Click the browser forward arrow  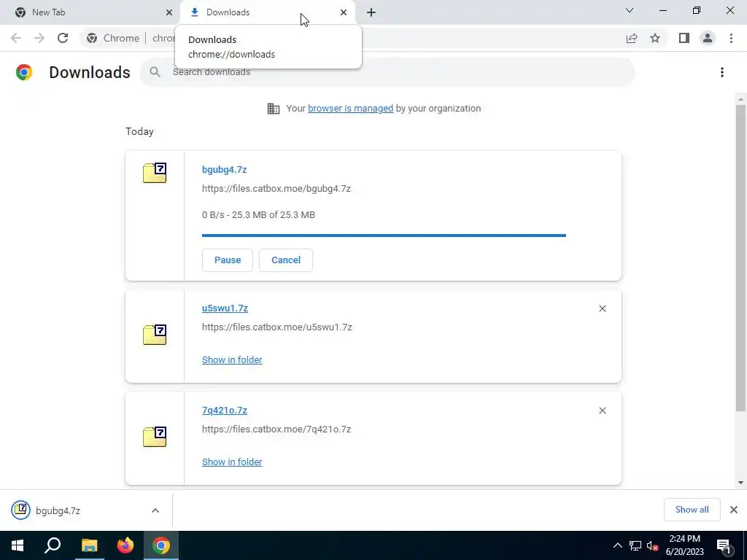pos(39,38)
